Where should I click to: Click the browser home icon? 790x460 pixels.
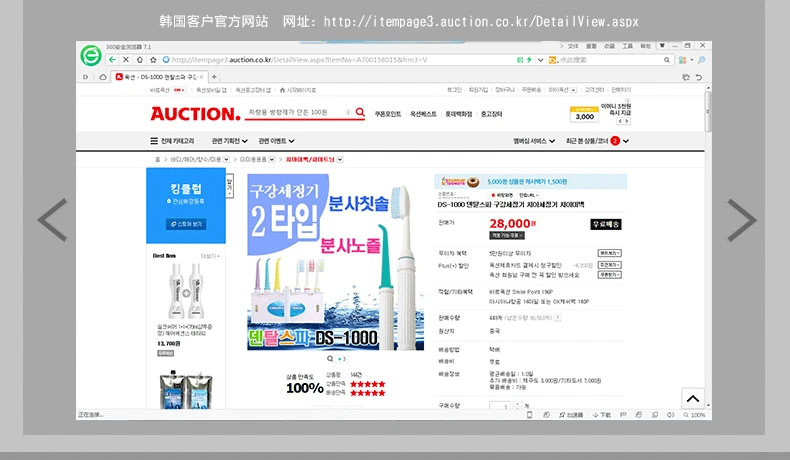pos(140,59)
